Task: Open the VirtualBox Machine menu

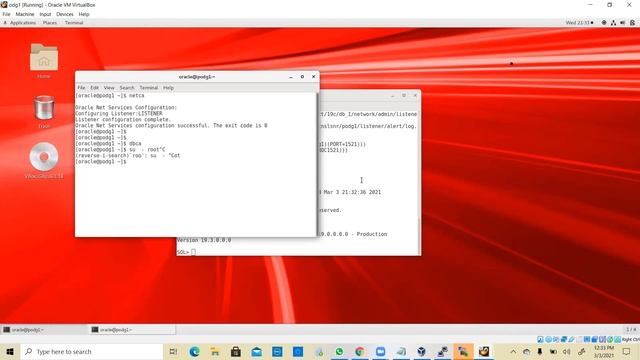Action: [x=25, y=14]
